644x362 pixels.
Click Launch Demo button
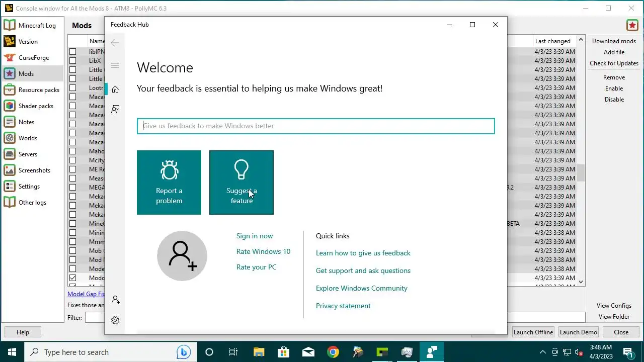click(x=579, y=332)
